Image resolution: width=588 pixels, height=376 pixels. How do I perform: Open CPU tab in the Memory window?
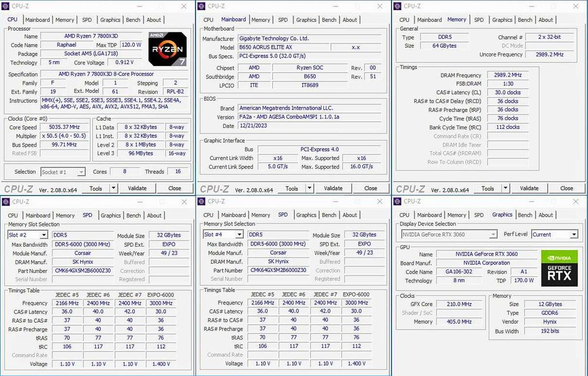[x=405, y=20]
